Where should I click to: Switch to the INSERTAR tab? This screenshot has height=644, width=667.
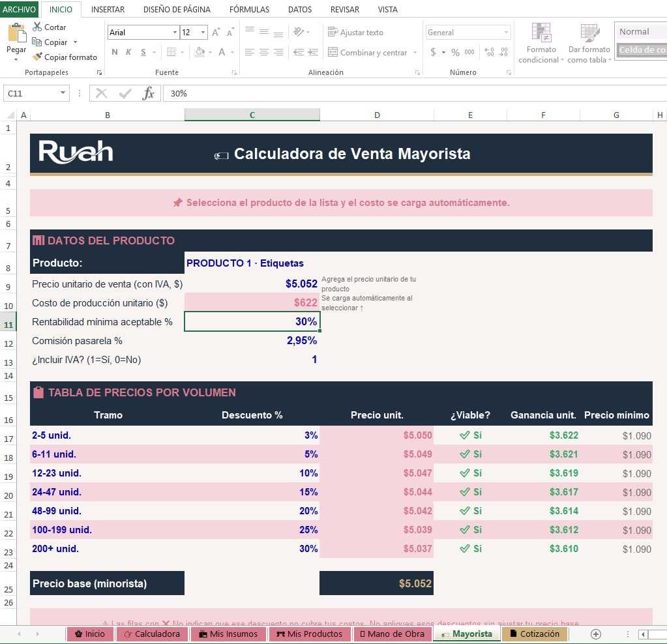click(x=108, y=9)
